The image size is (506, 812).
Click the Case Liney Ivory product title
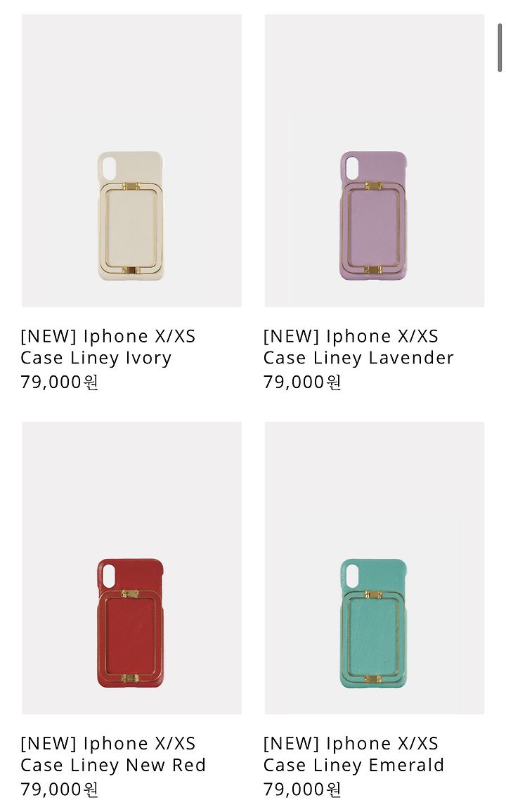(108, 347)
